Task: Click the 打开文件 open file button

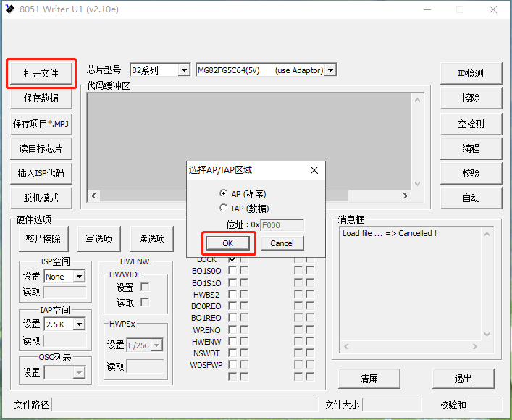Action: click(41, 73)
